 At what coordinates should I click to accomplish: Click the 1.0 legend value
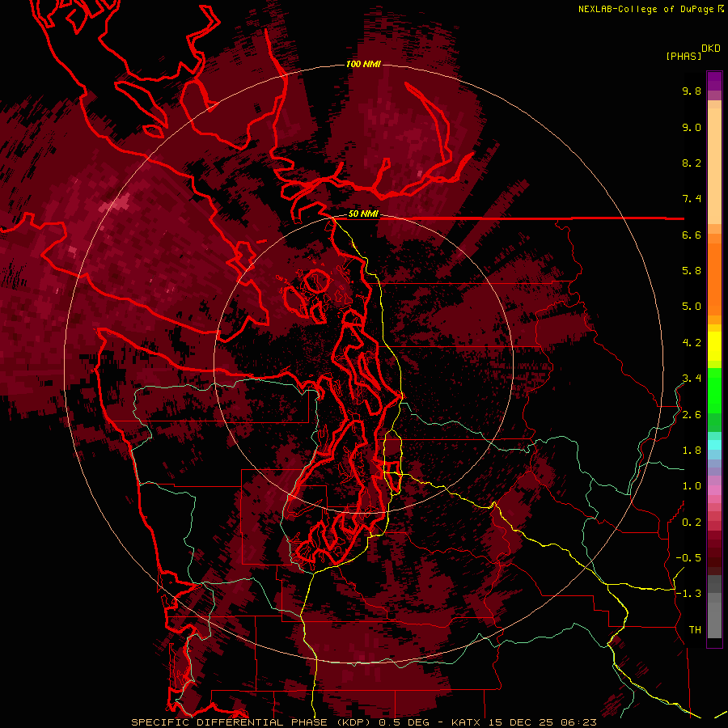[692, 486]
